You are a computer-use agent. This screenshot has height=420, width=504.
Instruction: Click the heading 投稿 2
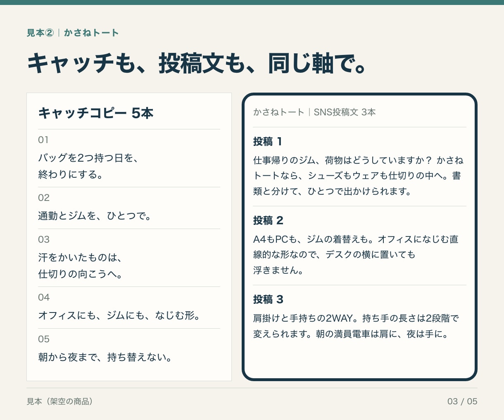pos(268,220)
